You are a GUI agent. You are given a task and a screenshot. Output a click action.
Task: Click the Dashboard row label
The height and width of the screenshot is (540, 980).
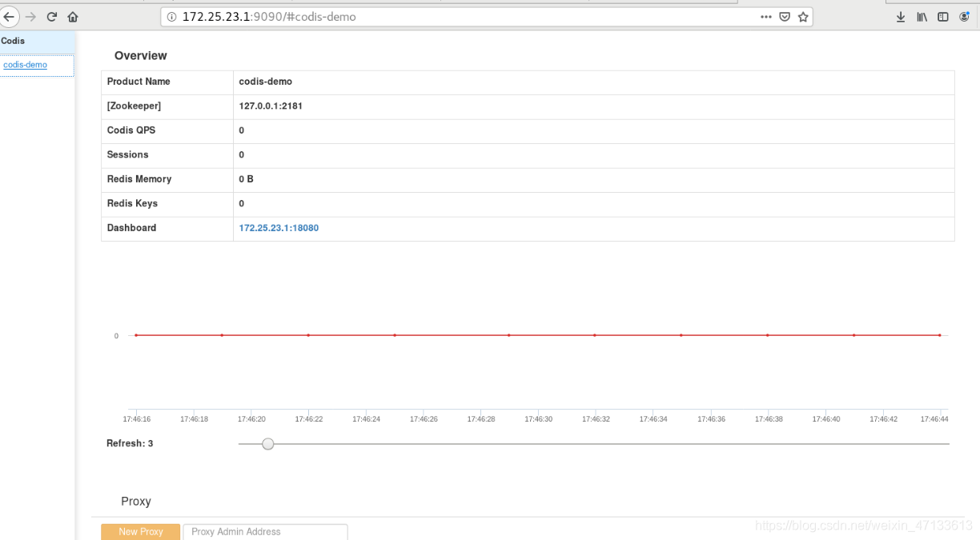coord(131,228)
